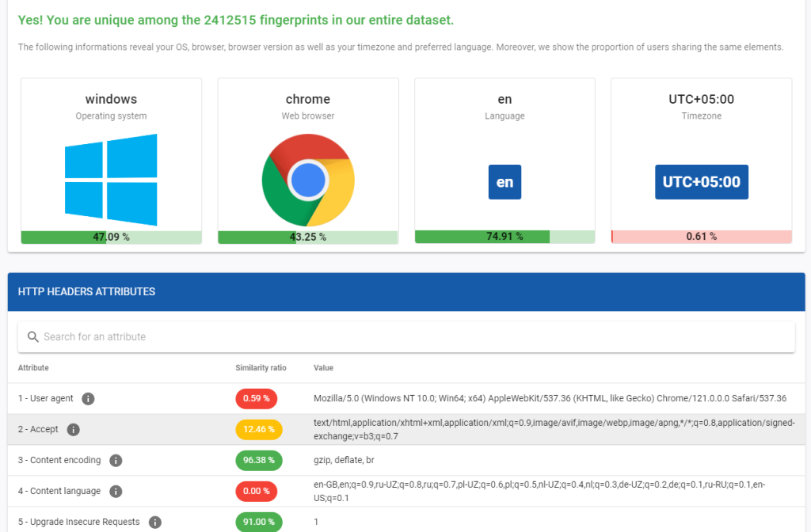The width and height of the screenshot is (811, 532).
Task: Open the info tooltip for Accept attribute
Action: click(x=74, y=429)
